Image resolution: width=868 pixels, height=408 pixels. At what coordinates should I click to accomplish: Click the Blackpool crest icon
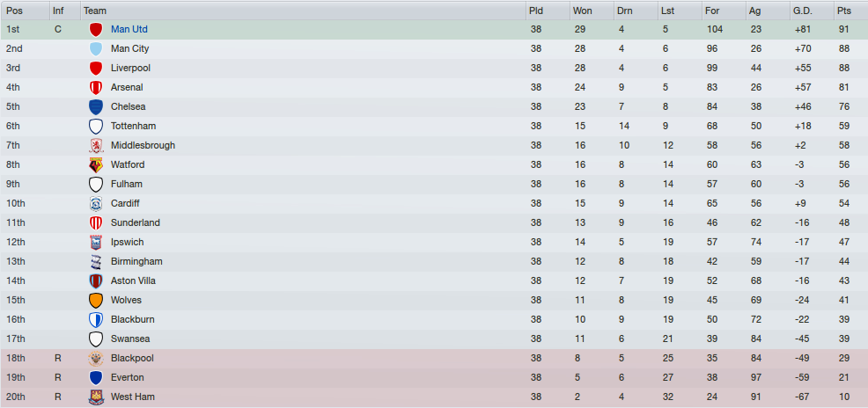[x=96, y=358]
